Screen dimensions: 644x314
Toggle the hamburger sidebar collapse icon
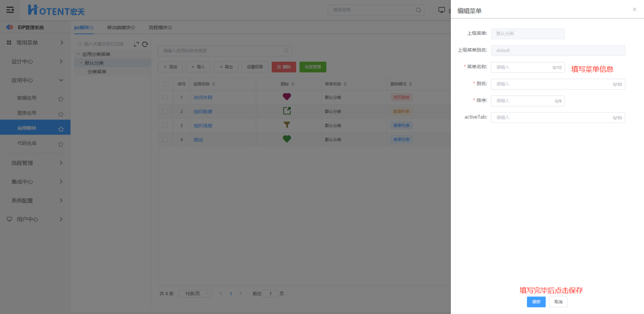(10, 10)
